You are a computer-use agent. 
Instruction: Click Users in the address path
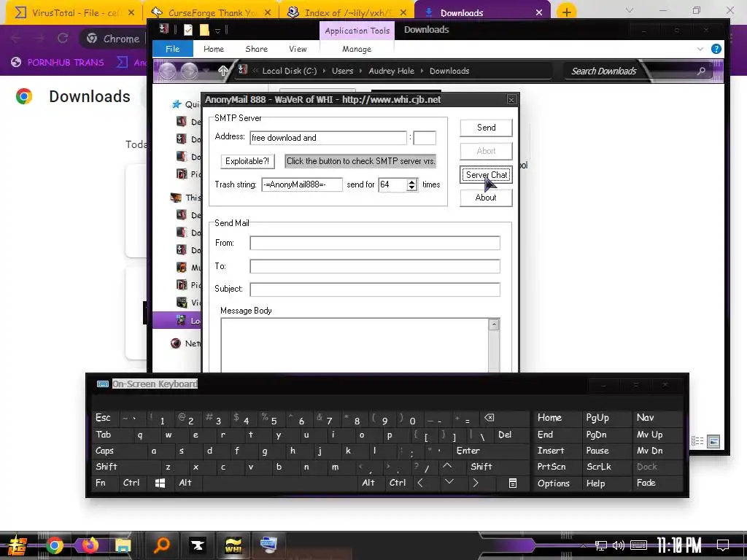pos(343,71)
